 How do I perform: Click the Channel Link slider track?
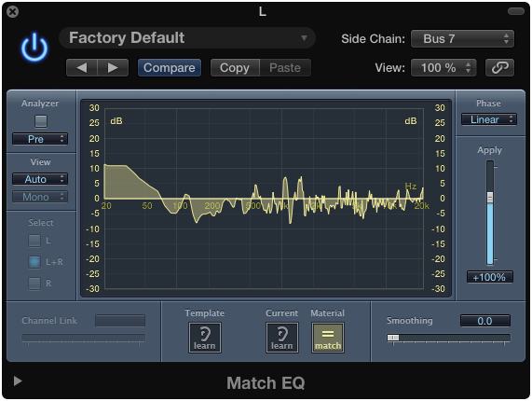click(83, 338)
